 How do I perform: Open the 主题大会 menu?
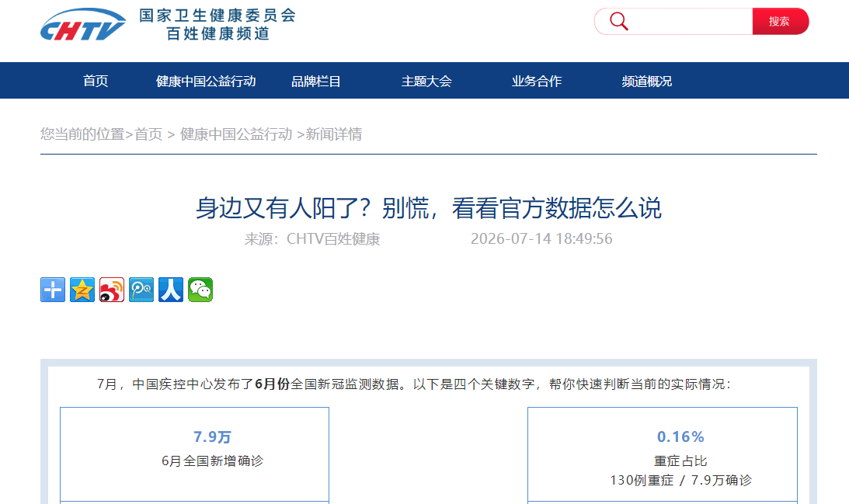point(426,82)
